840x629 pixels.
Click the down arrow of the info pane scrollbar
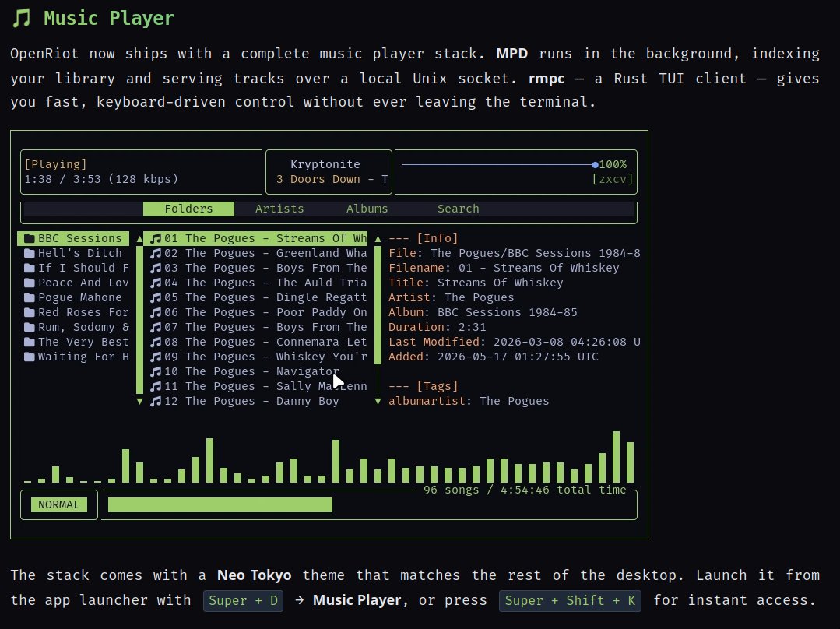coord(378,401)
